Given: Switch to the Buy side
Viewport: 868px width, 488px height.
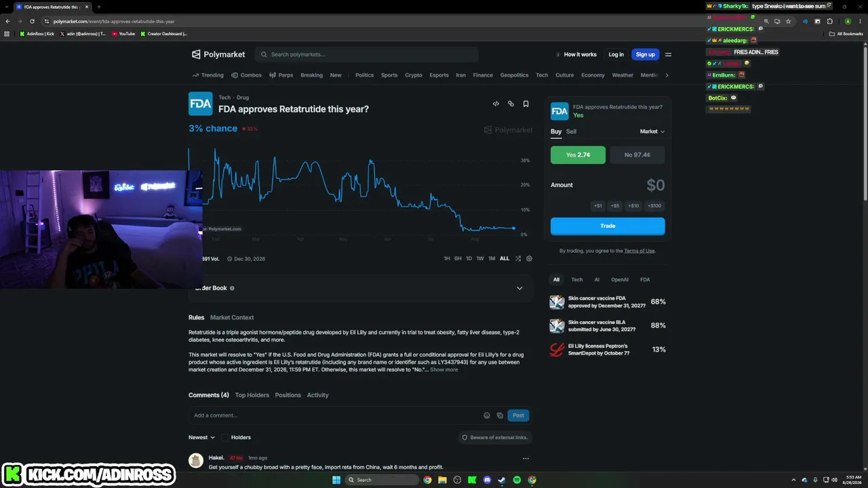Looking at the screenshot, I should (x=556, y=131).
